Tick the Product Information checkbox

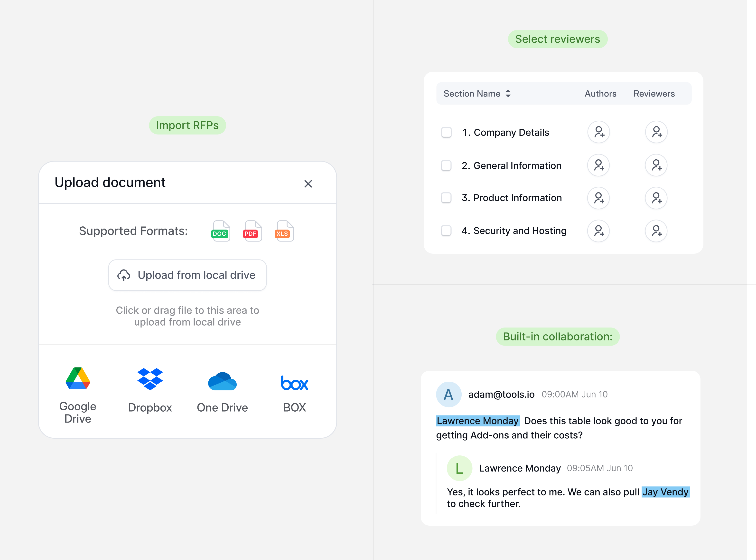(446, 198)
